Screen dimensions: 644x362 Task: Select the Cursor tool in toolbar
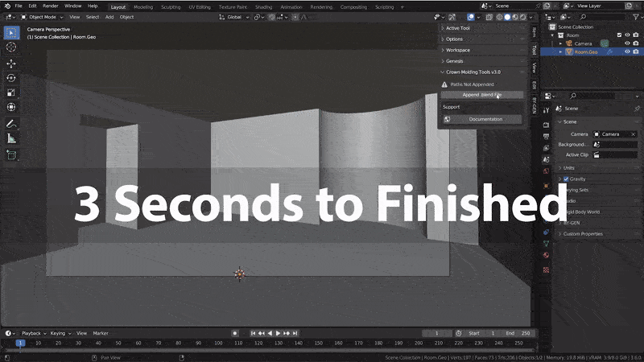pos(11,47)
